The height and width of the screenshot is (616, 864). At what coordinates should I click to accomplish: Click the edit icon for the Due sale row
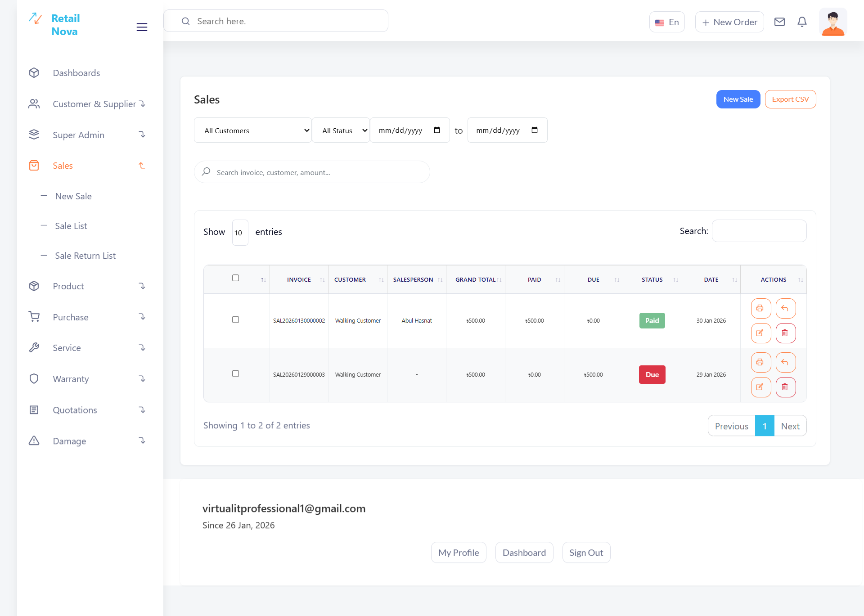click(760, 387)
